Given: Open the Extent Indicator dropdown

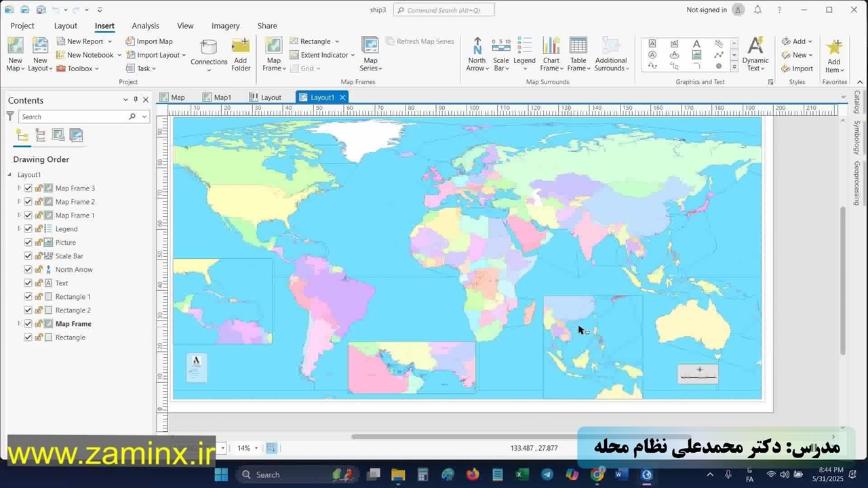Looking at the screenshot, I should pyautogui.click(x=353, y=55).
